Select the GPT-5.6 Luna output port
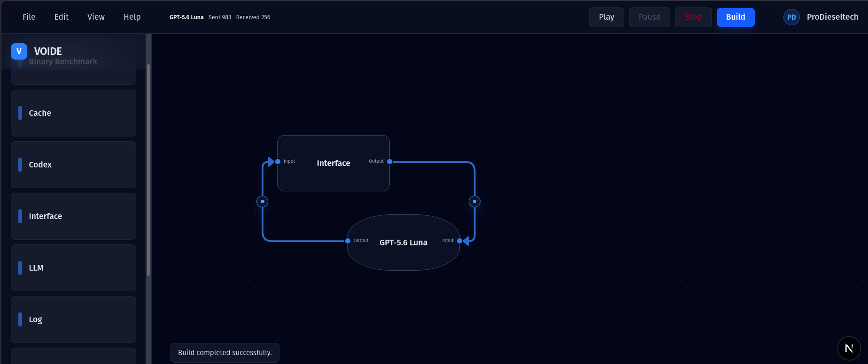This screenshot has height=364, width=868. [x=348, y=241]
